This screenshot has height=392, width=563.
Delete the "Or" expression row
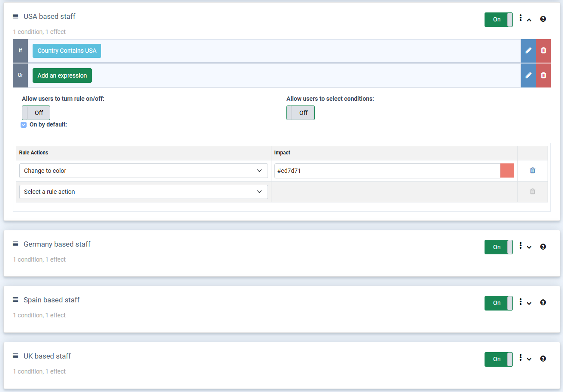(543, 75)
